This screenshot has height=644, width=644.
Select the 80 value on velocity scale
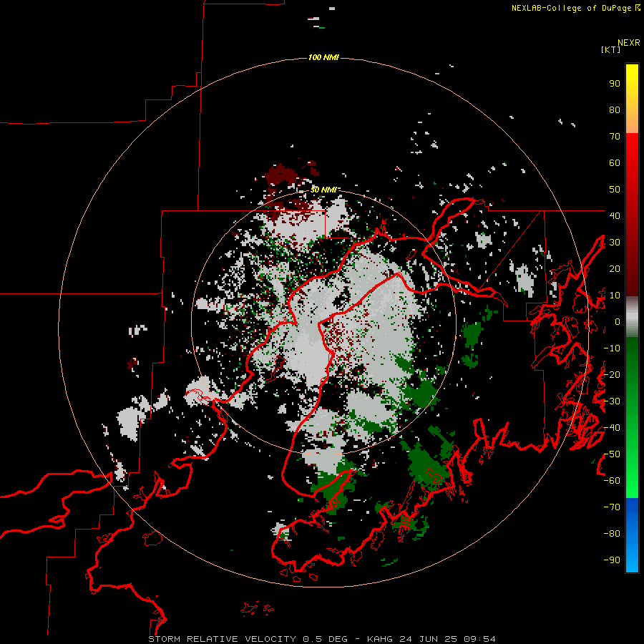pyautogui.click(x=615, y=110)
